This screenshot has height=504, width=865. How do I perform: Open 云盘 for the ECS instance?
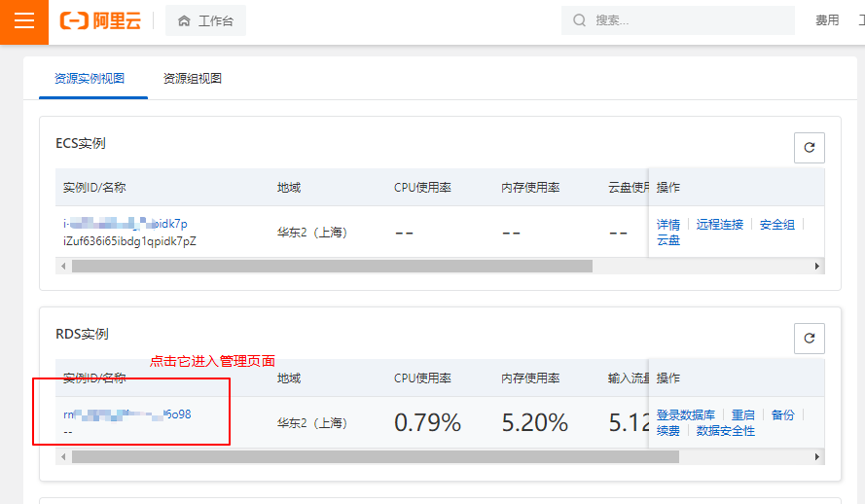(x=668, y=240)
